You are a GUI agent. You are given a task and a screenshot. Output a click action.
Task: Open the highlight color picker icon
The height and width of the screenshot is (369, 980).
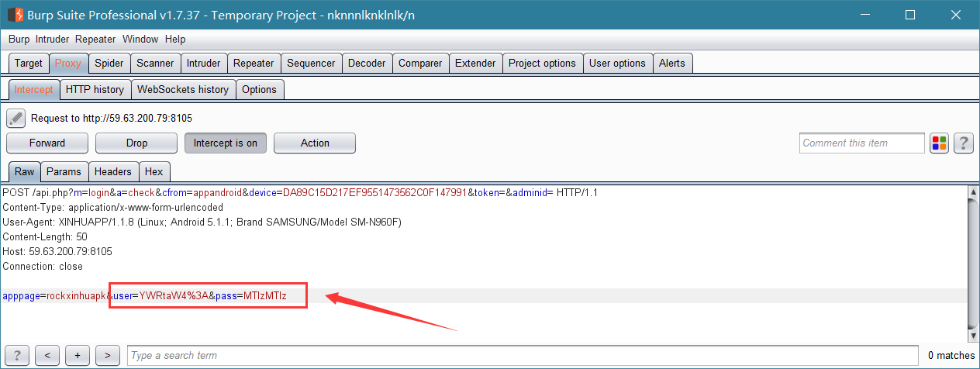tap(940, 143)
